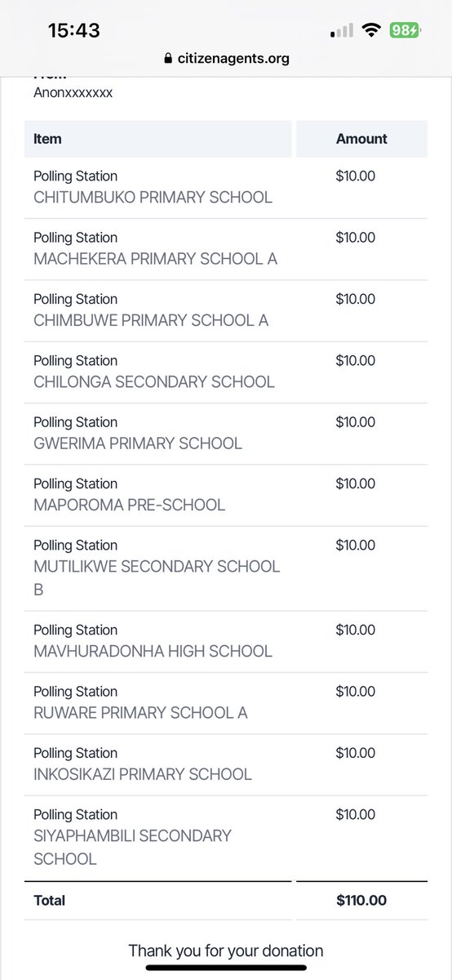452x980 pixels.
Task: Tap the citizenagents.org address bar
Action: 226,59
